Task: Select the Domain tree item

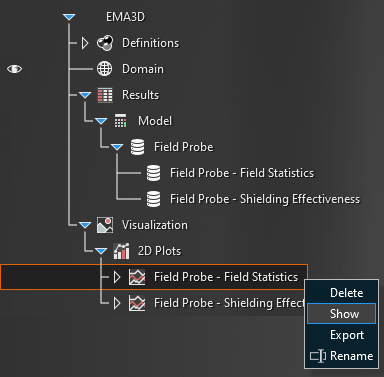Action: (x=143, y=69)
